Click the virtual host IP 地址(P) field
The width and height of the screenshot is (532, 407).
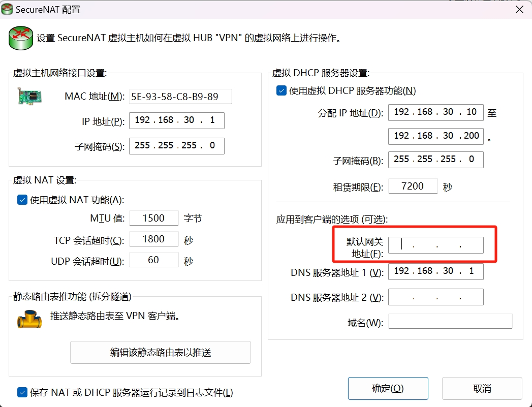coord(177,120)
